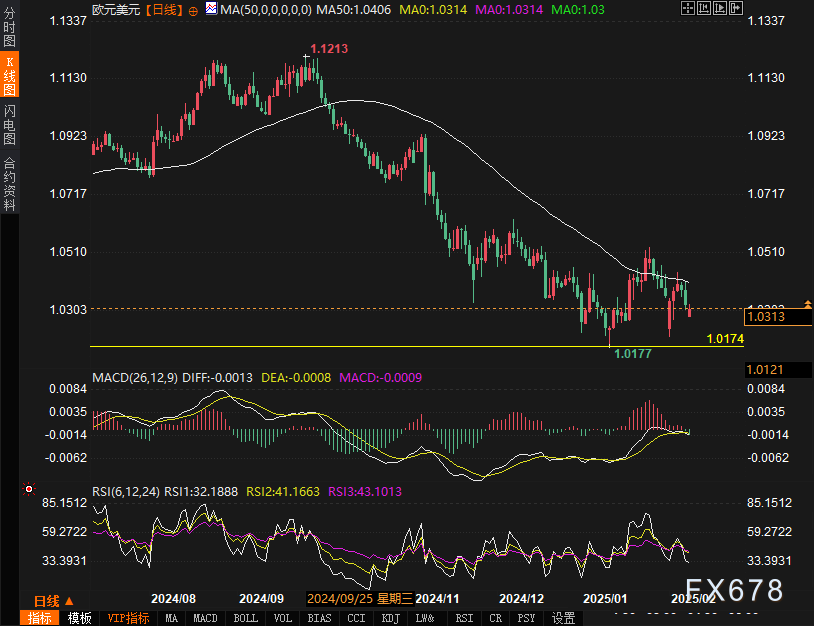The image size is (814, 626).
Task: Apply the BIAS indicator
Action: coord(319,618)
